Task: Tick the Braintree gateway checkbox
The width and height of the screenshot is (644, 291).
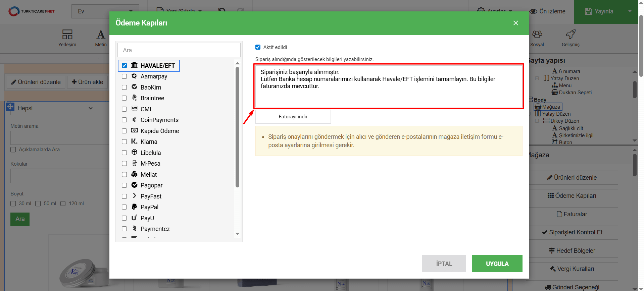Action: point(124,98)
